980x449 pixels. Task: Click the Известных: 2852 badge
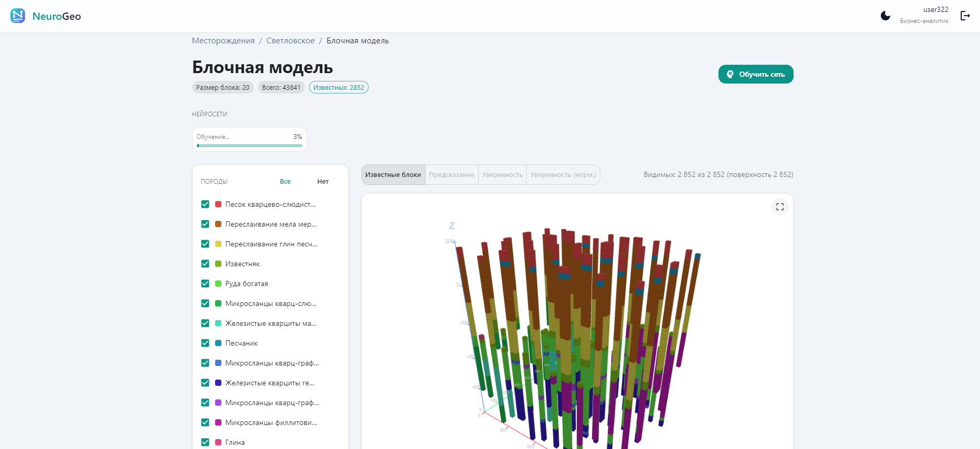[x=339, y=88]
